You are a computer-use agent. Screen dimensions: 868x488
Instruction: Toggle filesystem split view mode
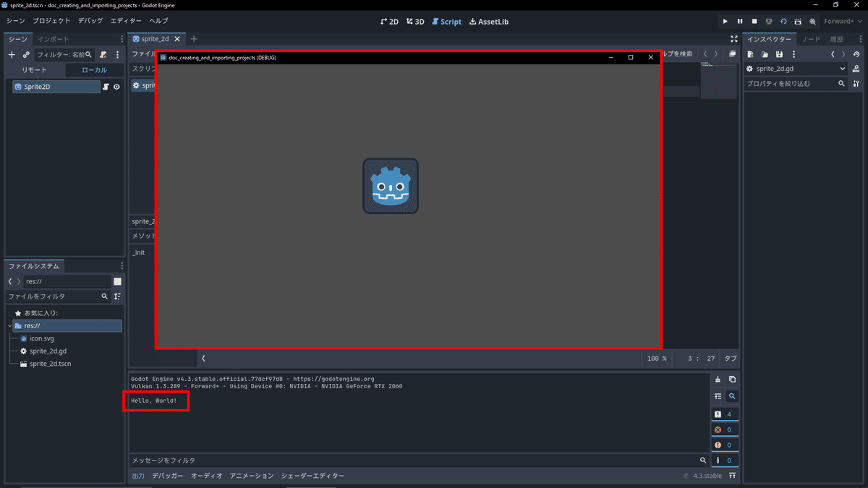coord(117,281)
